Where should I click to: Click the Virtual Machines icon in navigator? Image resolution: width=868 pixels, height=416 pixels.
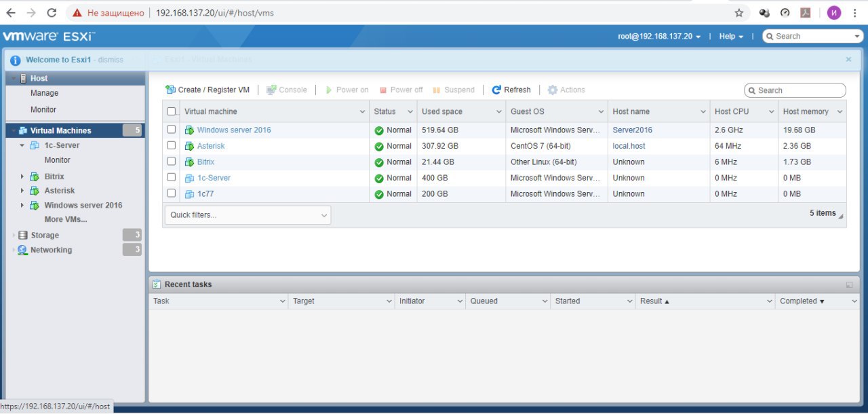(x=23, y=130)
